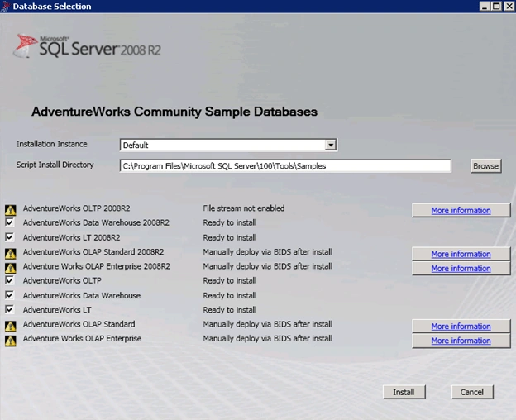The width and height of the screenshot is (516, 420).
Task: Click 'Ready to install' status for AdventureWorks OLTP
Action: tap(230, 280)
